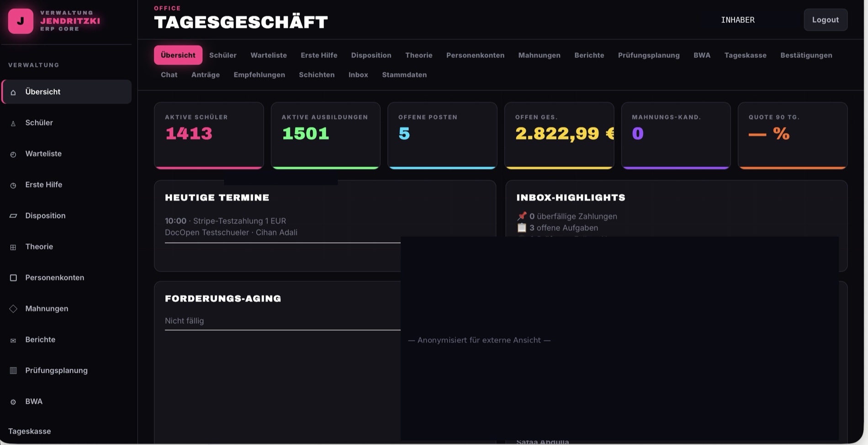Go to the Inbox tab
This screenshot has width=868, height=445.
pyautogui.click(x=358, y=75)
